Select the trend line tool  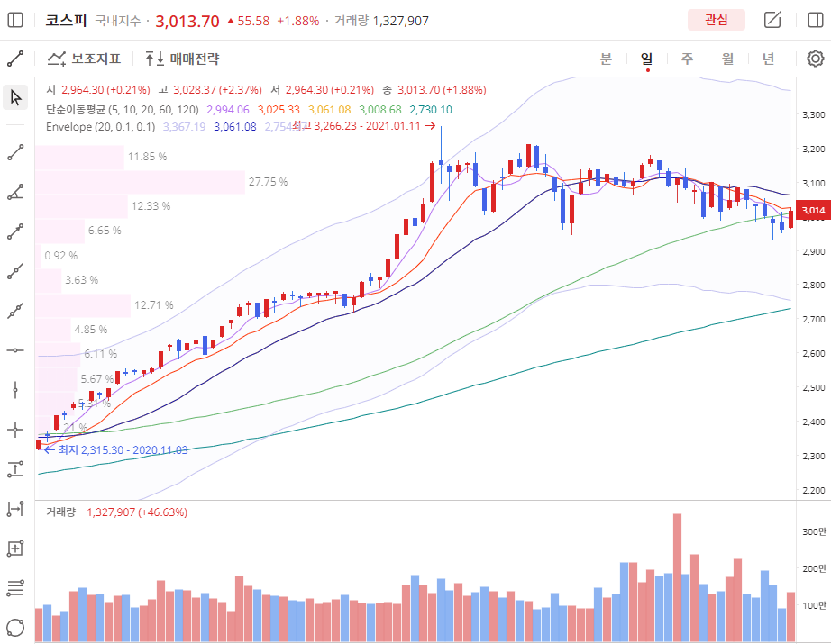(x=15, y=152)
